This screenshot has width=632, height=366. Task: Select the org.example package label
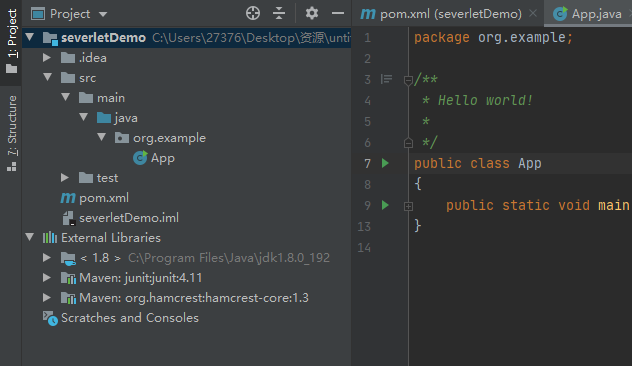click(x=169, y=138)
